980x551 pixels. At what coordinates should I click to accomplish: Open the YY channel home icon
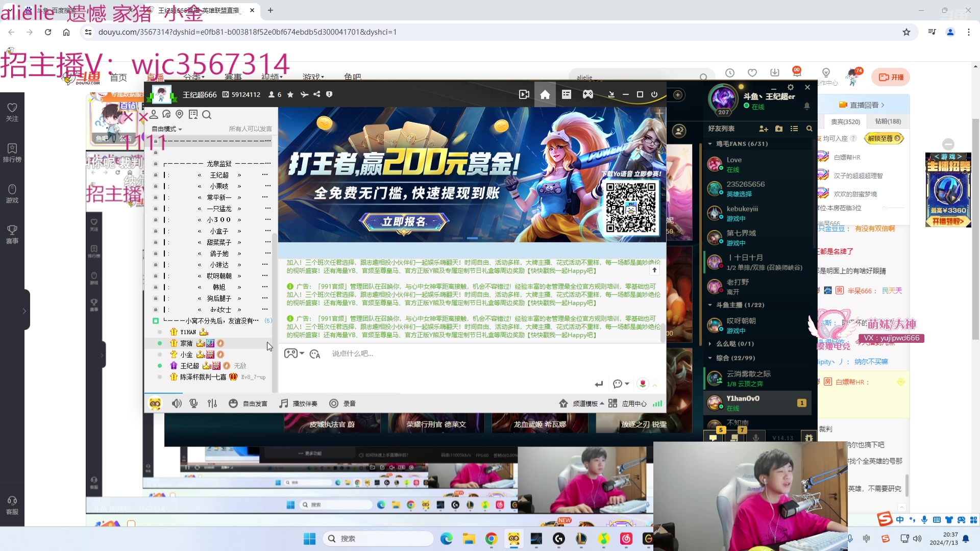[x=545, y=94]
